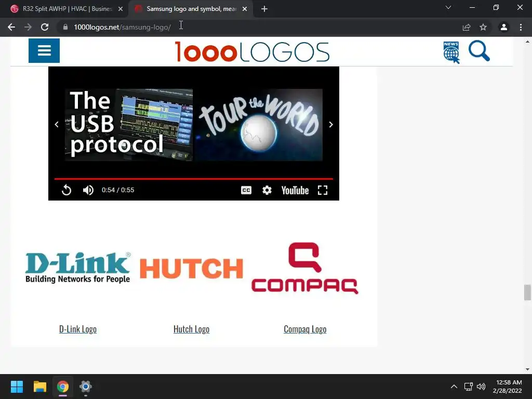Click the scrollbar down arrow
The height and width of the screenshot is (399, 532).
527,369
